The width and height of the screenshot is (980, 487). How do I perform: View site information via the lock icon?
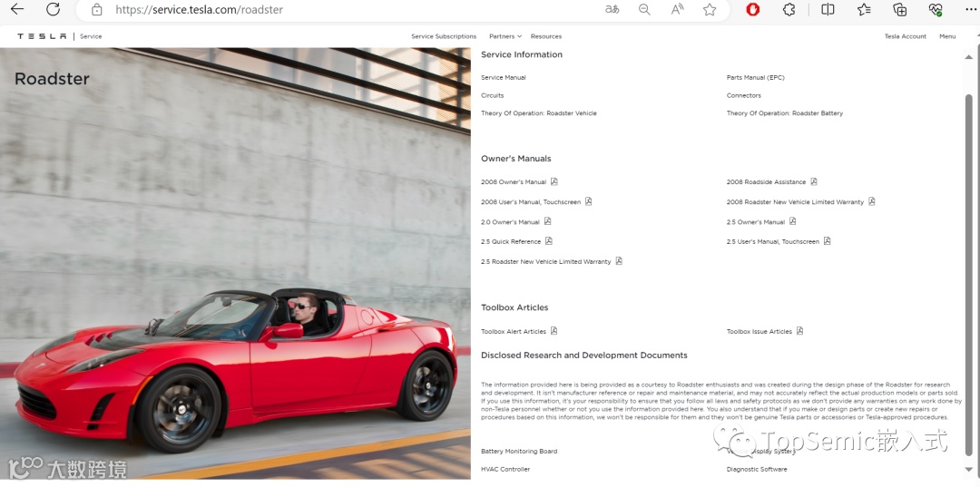96,10
